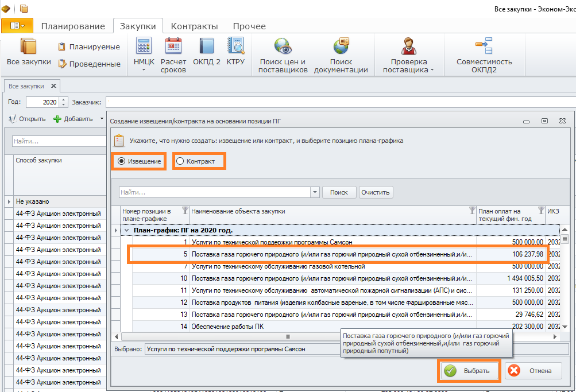Collapse the План-график ПГ на 2020 год group
The width and height of the screenshot is (576, 392).
127,231
